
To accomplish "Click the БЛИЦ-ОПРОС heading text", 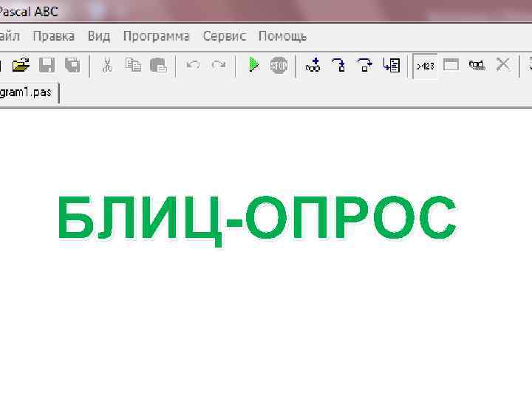I will 258,220.
